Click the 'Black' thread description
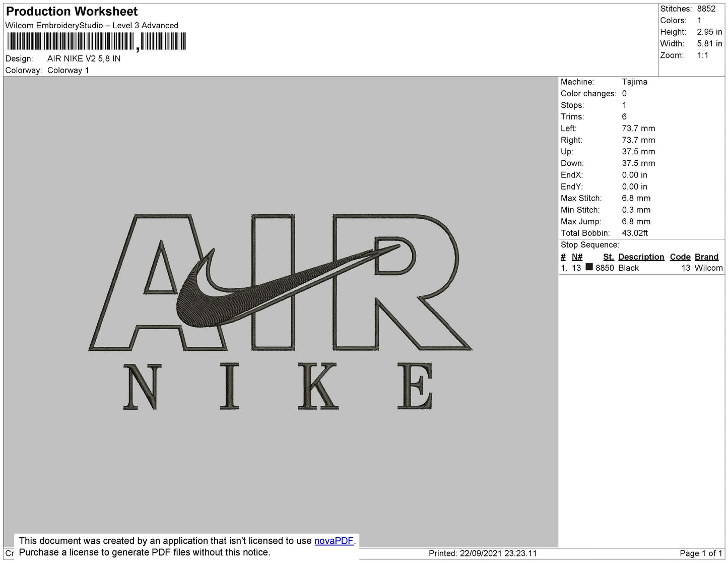The height and width of the screenshot is (563, 728). (x=629, y=268)
